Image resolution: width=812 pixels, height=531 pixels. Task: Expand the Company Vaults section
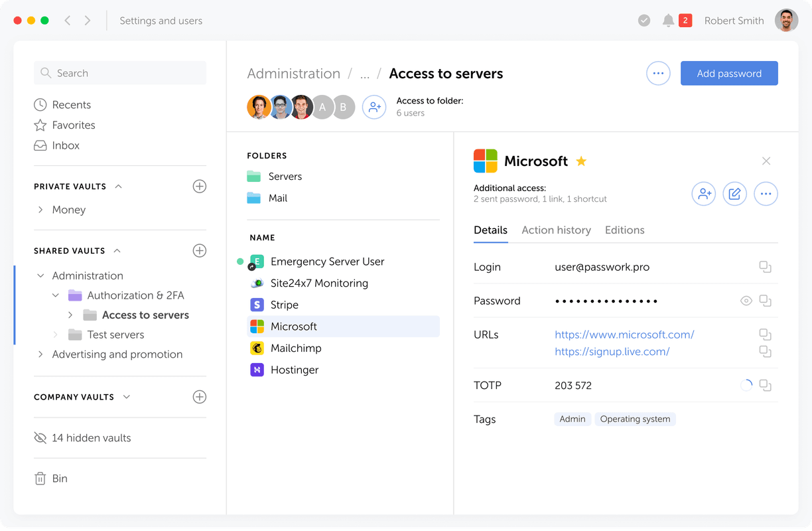tap(127, 397)
